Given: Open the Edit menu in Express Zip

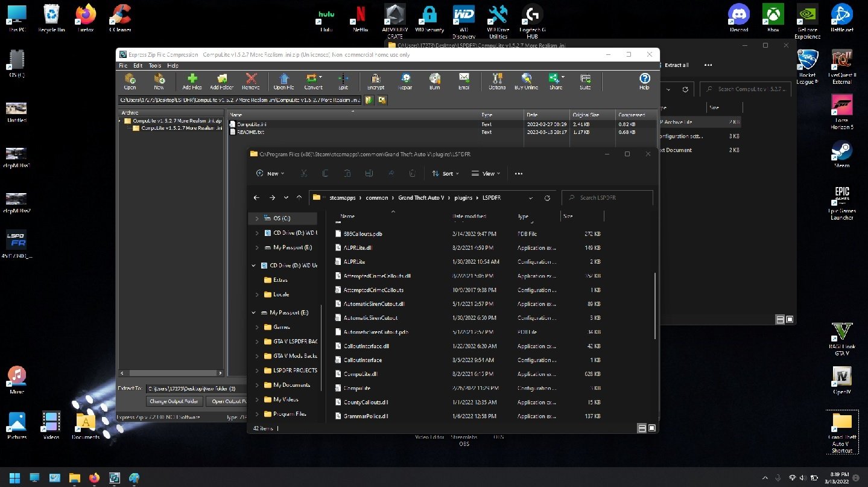Looking at the screenshot, I should [138, 65].
